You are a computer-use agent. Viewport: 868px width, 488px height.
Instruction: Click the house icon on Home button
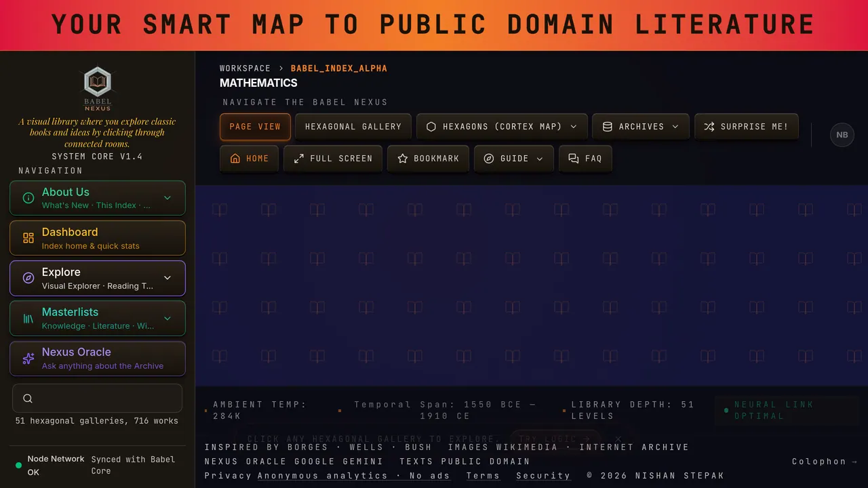235,158
